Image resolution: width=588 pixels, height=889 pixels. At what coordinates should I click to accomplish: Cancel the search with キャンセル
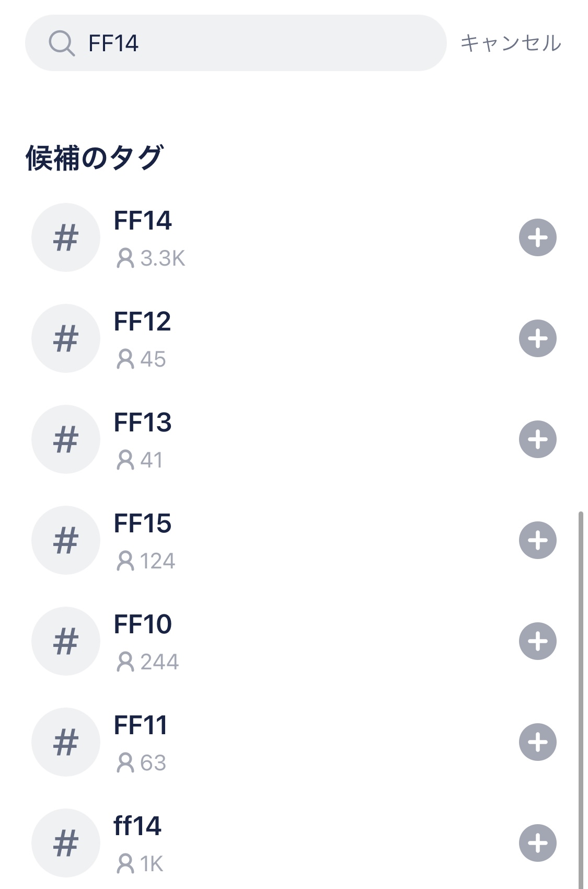point(511,43)
